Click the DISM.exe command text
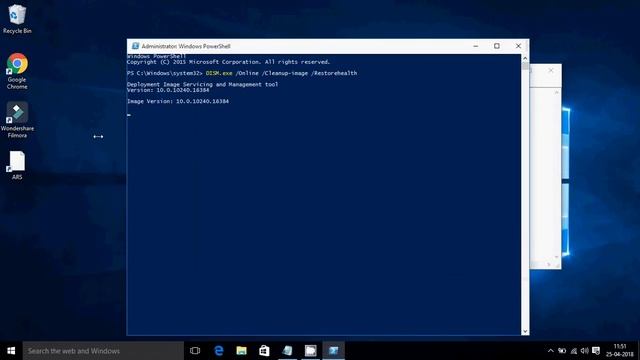 pyautogui.click(x=219, y=73)
